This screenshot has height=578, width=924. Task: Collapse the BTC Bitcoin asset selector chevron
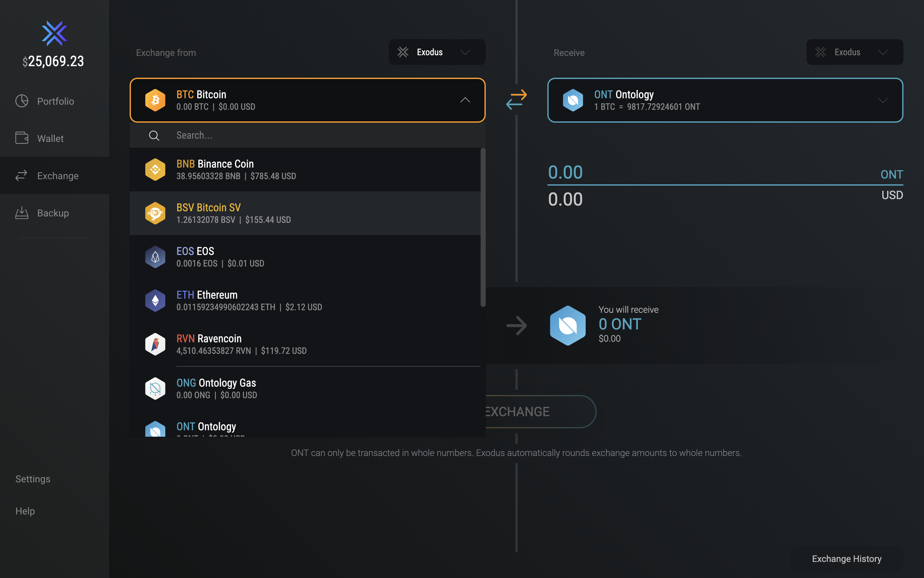465,100
